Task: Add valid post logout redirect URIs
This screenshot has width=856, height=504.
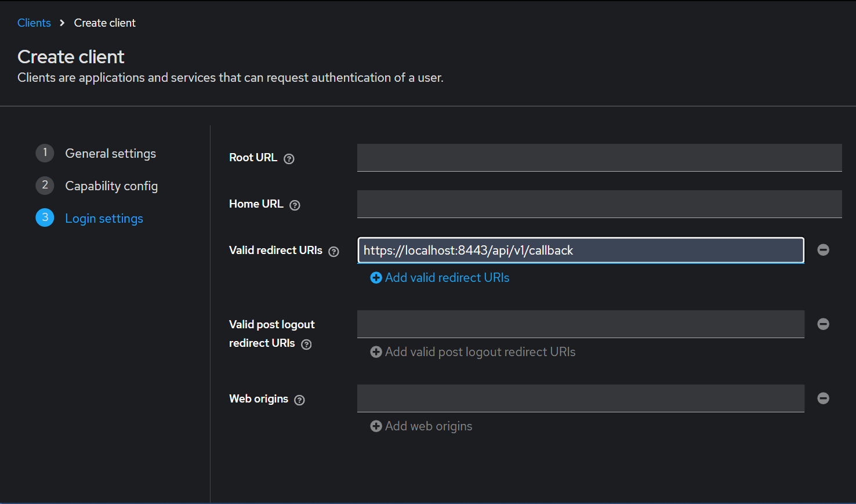Action: tap(473, 352)
